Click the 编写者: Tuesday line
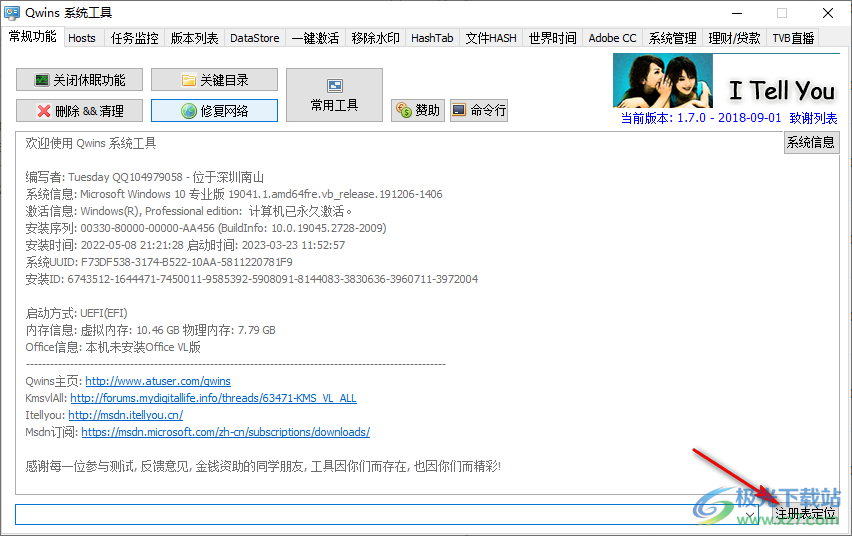Screen dimensions: 852x536 tap(144, 177)
